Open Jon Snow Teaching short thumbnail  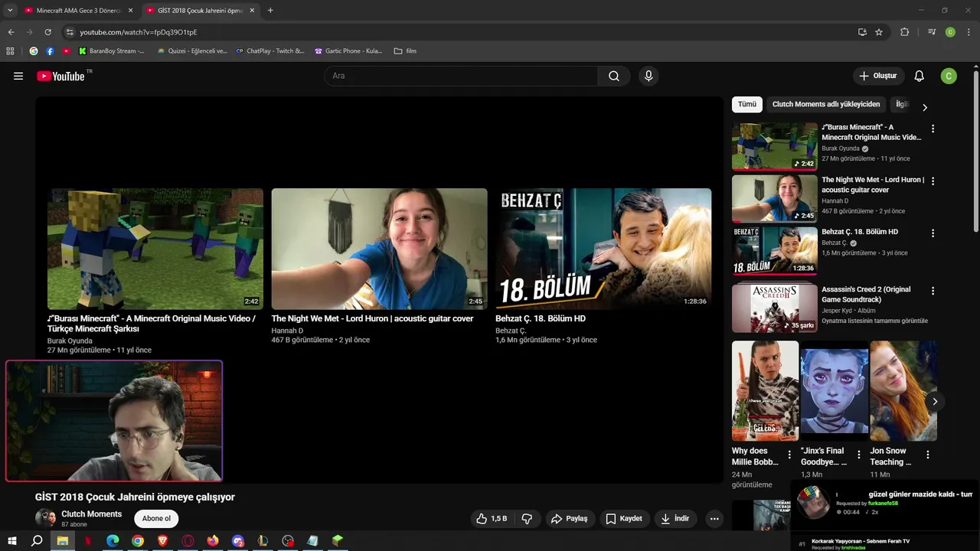tap(903, 390)
